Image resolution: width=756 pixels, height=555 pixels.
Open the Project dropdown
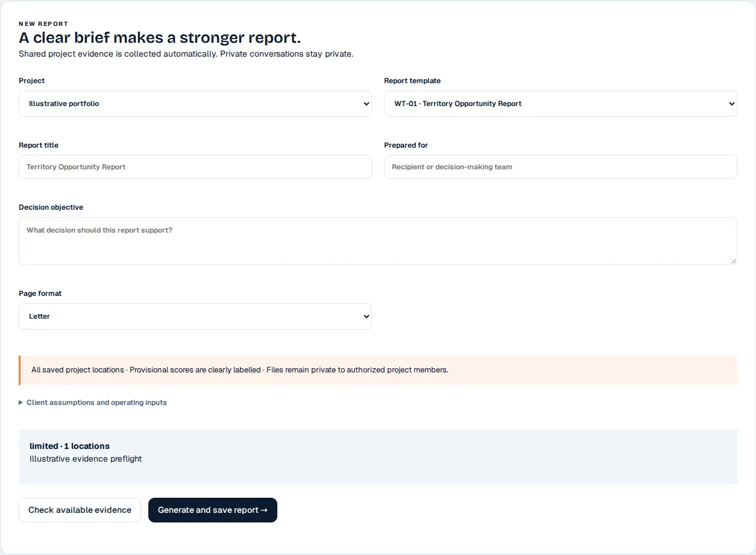(195, 104)
